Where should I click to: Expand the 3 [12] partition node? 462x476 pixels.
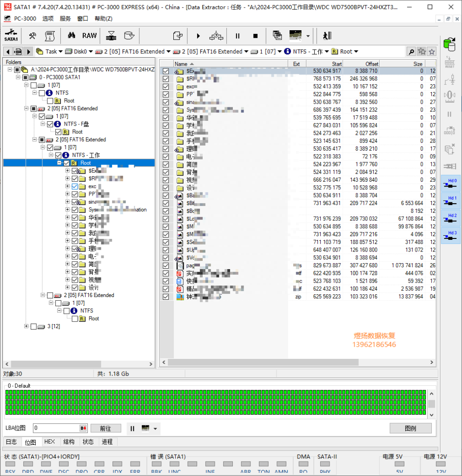point(26,326)
